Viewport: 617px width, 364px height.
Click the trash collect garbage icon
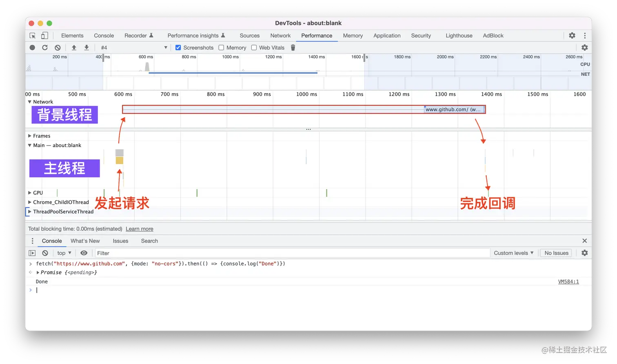pos(293,48)
